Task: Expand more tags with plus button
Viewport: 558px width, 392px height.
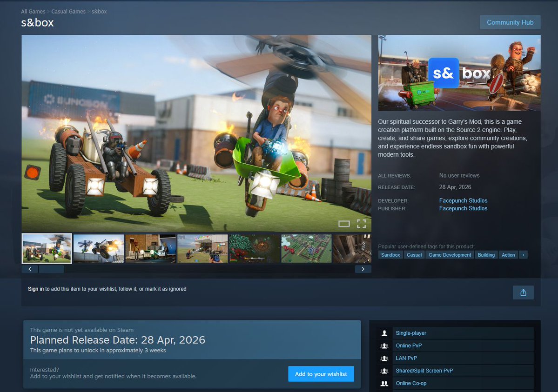Action: tap(523, 255)
